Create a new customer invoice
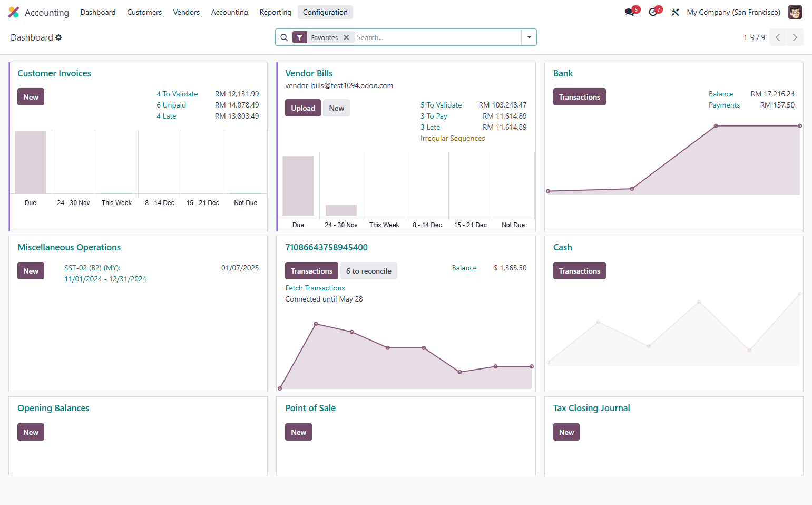Image resolution: width=812 pixels, height=505 pixels. 31,97
